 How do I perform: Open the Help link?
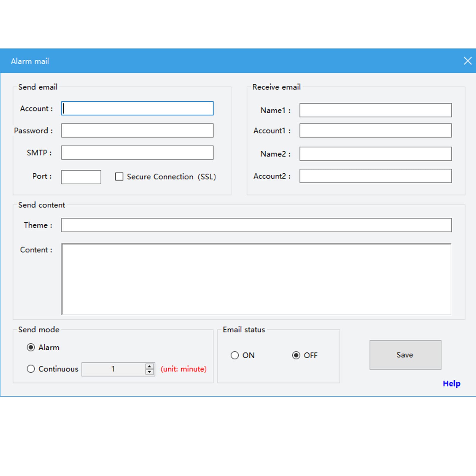(451, 384)
